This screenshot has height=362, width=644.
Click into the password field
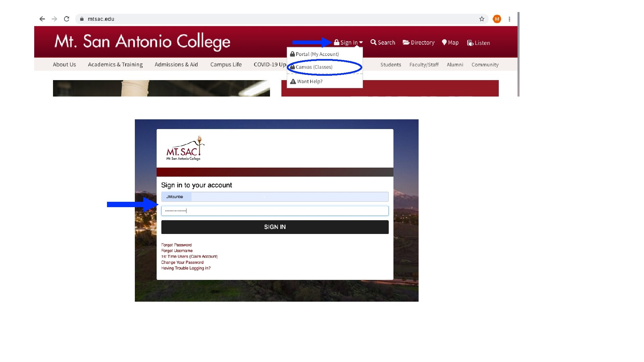(x=275, y=211)
